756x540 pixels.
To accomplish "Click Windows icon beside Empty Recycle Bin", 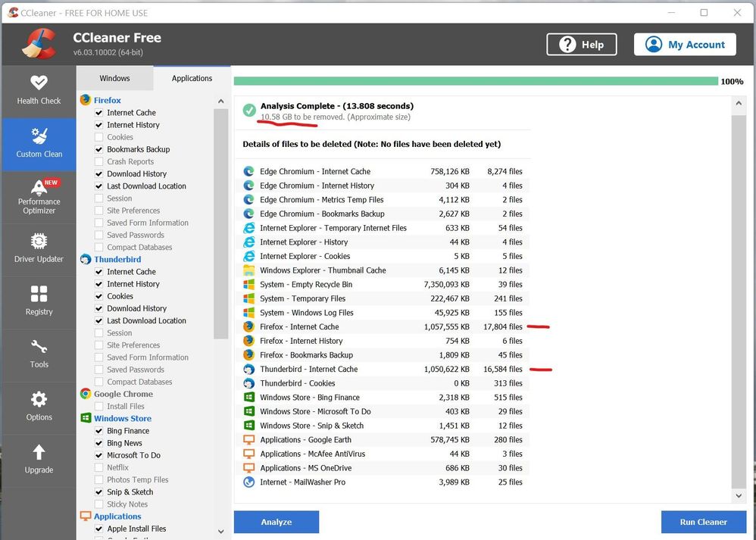I will click(x=248, y=284).
